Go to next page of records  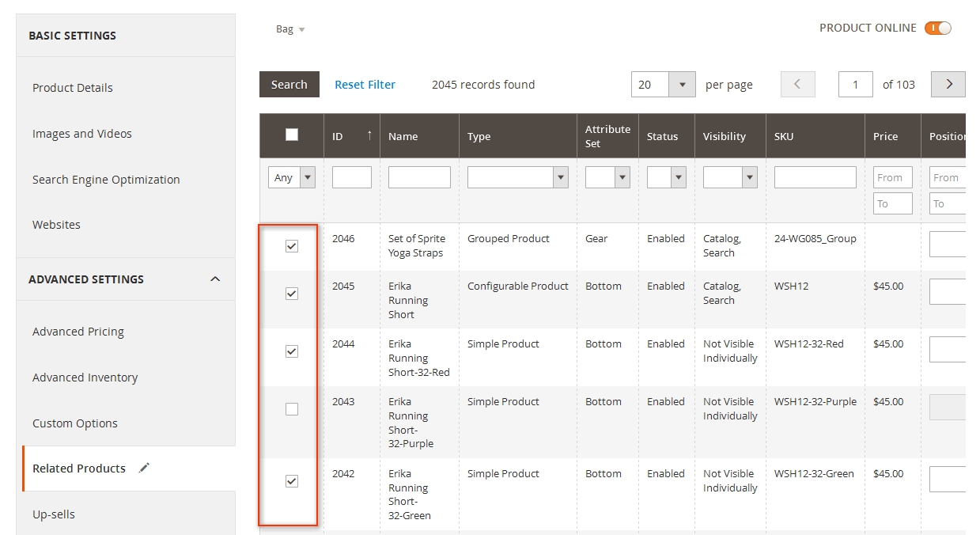pos(948,85)
